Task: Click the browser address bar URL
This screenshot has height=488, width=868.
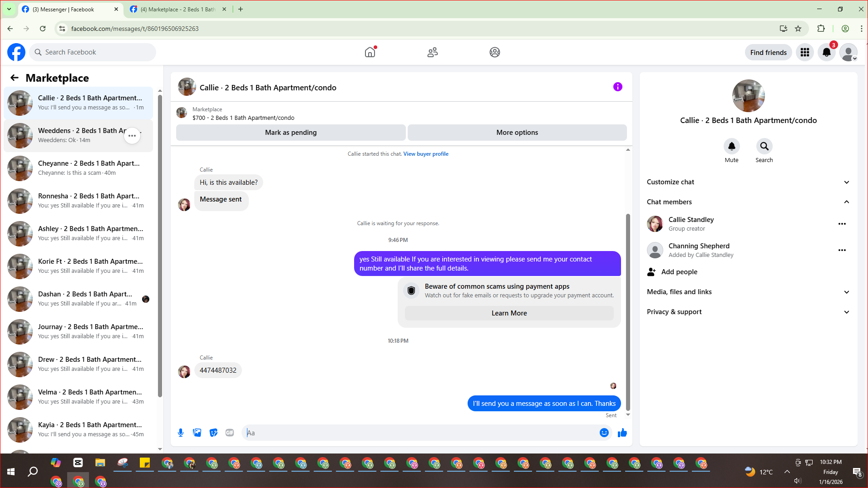Action: tap(135, 29)
